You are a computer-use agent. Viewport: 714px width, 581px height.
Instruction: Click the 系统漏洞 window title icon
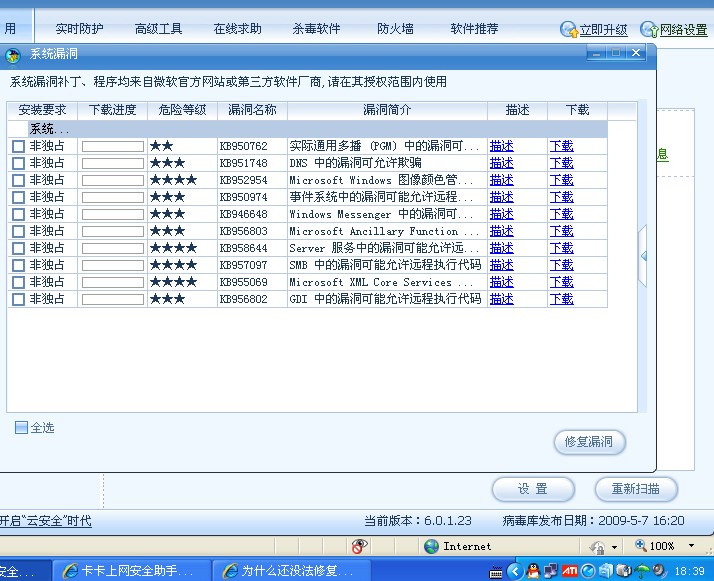pos(12,56)
